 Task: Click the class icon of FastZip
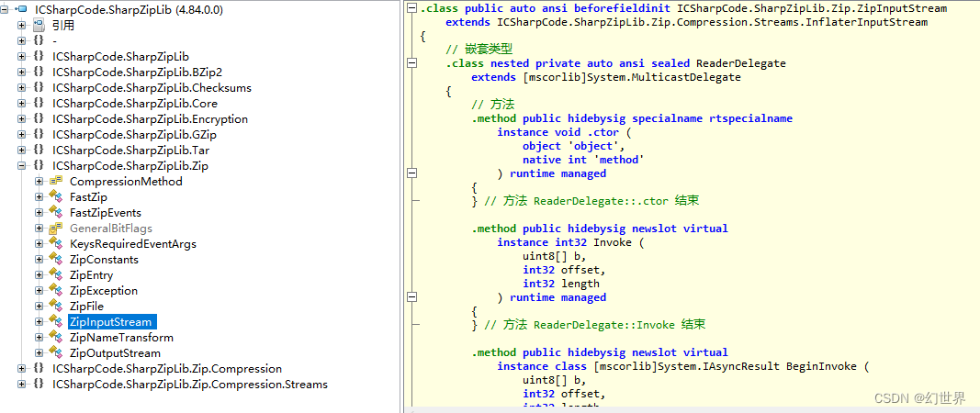[56, 197]
